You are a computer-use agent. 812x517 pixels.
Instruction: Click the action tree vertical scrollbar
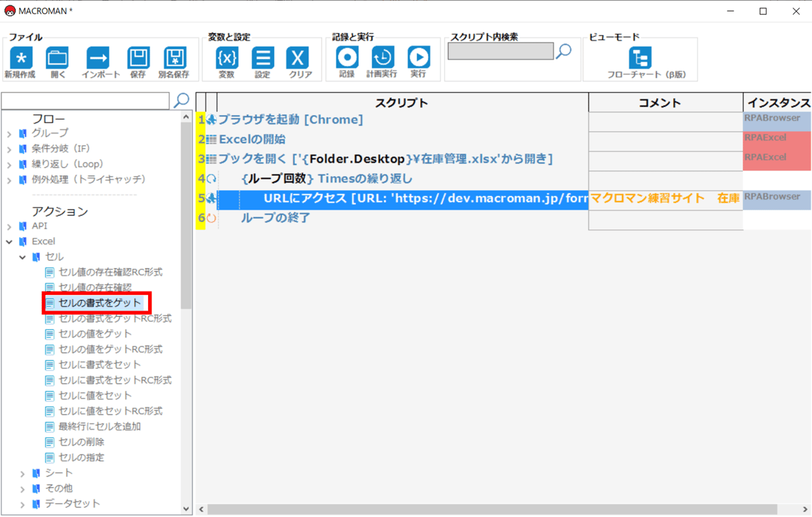pos(187,217)
